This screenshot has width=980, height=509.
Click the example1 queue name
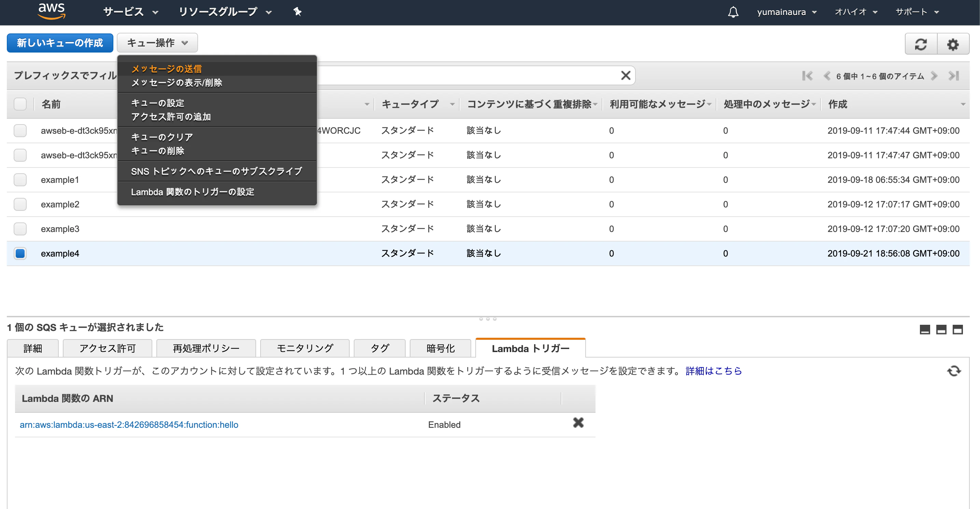(x=60, y=179)
